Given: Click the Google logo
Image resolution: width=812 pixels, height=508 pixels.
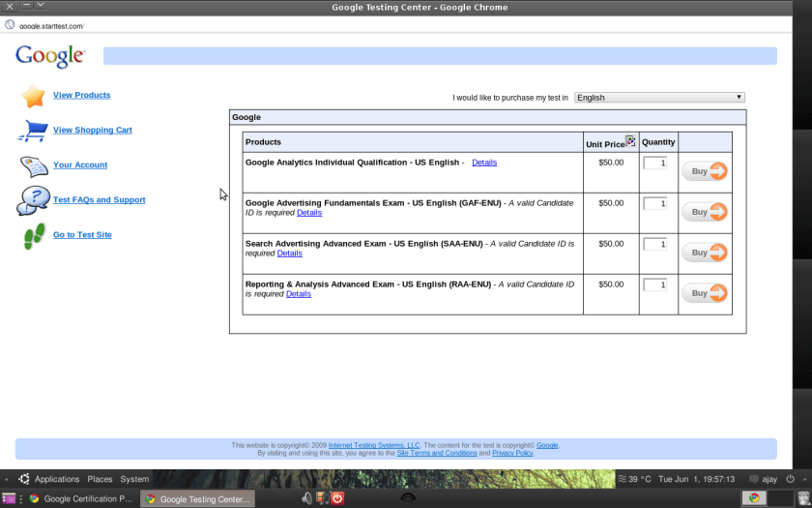Looking at the screenshot, I should [50, 56].
